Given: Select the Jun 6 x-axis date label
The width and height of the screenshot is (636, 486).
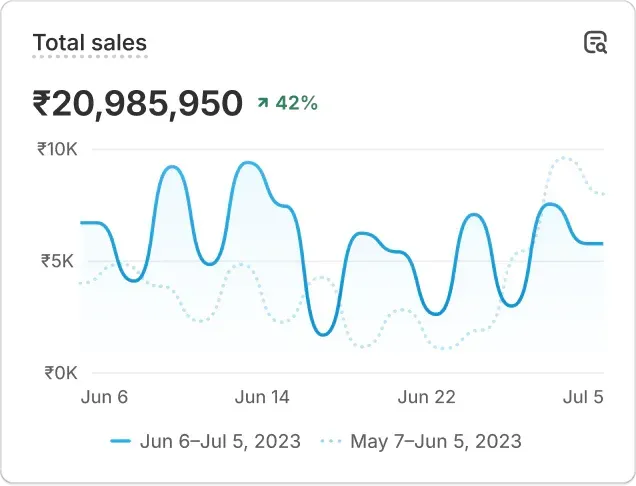Looking at the screenshot, I should 104,397.
